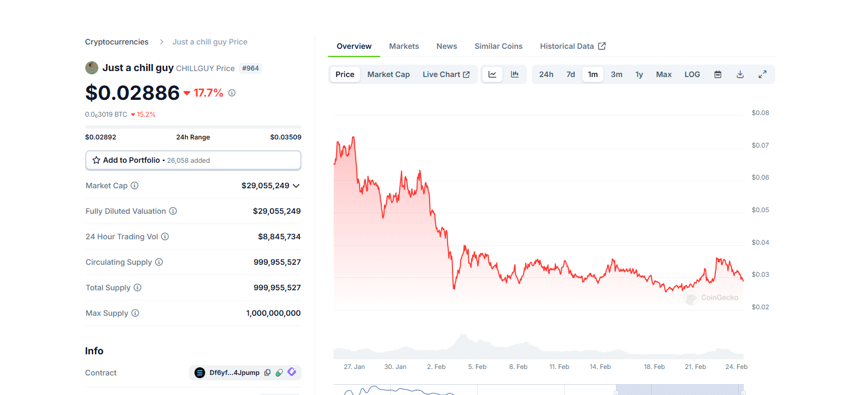The image size is (868, 395).
Task: Click the 24. Feb axis label
Action: pyautogui.click(x=736, y=367)
